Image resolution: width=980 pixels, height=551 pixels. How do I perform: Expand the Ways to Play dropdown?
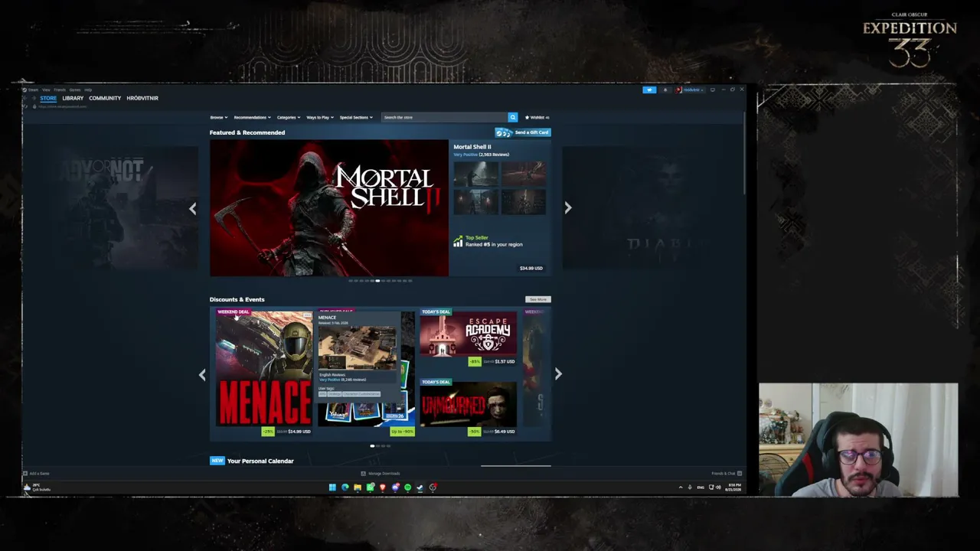coord(320,117)
